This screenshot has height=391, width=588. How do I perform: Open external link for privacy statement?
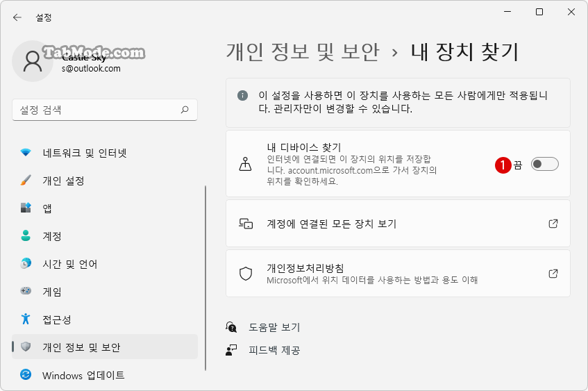tap(553, 274)
